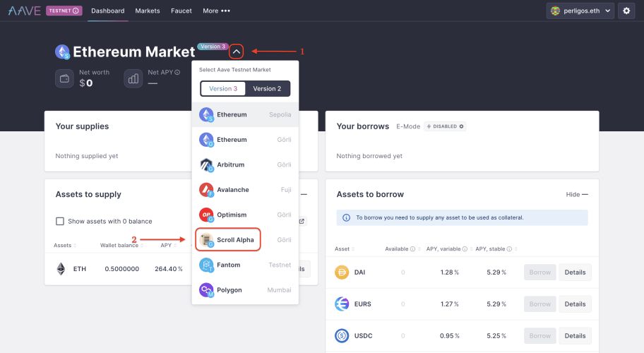Click ETH APY value 264.40 %
Screen dimensions: 644x353
point(168,269)
